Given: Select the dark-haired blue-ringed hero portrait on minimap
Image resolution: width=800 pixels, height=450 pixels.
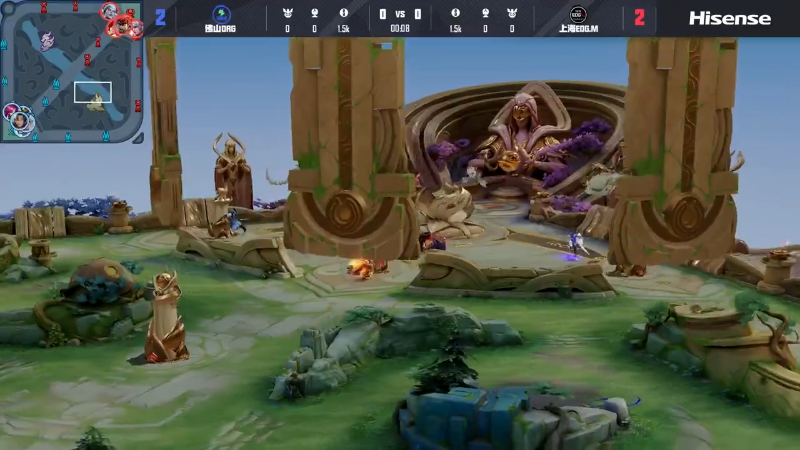Looking at the screenshot, I should coord(20,121).
